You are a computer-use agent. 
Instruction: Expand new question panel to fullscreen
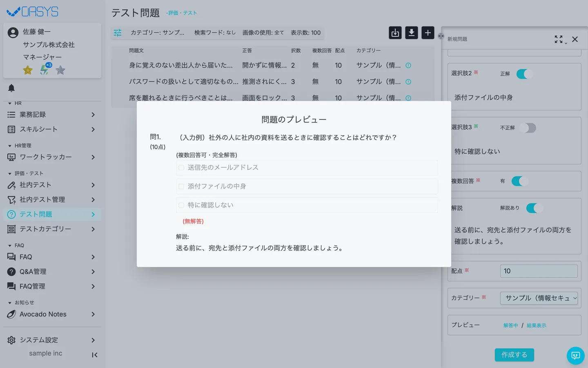tap(559, 39)
